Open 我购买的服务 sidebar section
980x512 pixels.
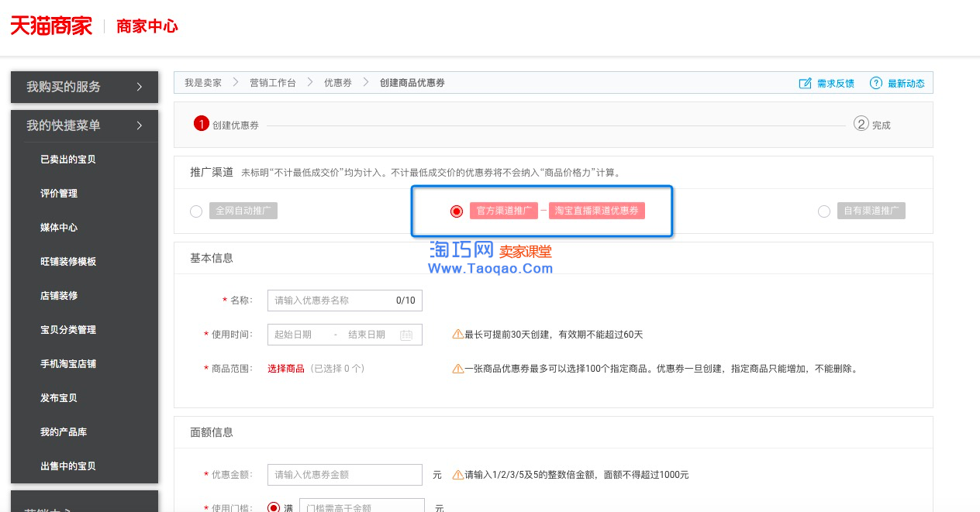pos(85,87)
